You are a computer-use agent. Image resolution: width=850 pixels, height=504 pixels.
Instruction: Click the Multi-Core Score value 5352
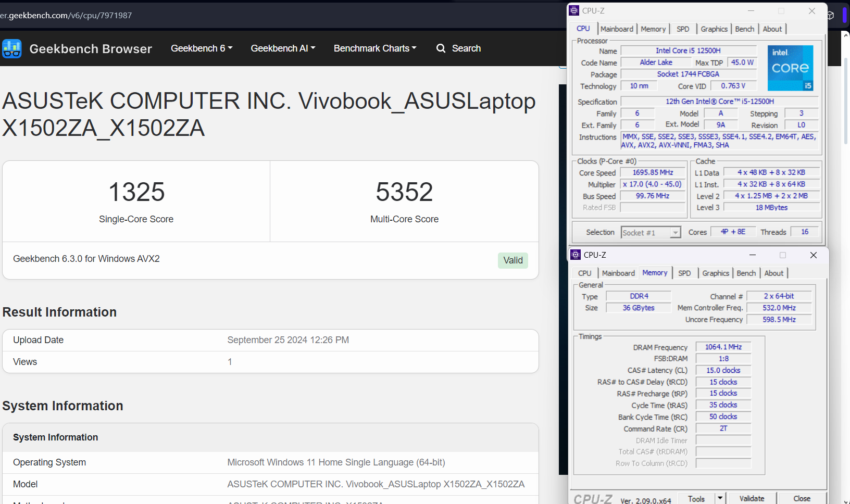pos(405,192)
